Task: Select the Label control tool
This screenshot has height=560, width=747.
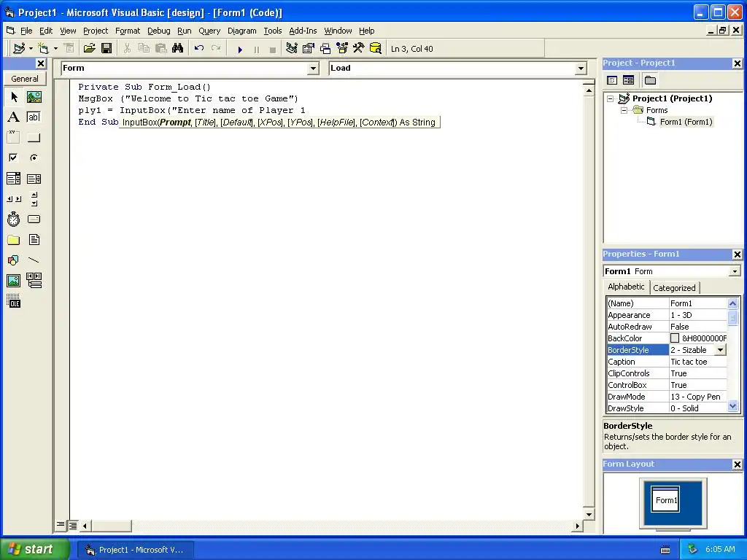Action: tap(14, 117)
